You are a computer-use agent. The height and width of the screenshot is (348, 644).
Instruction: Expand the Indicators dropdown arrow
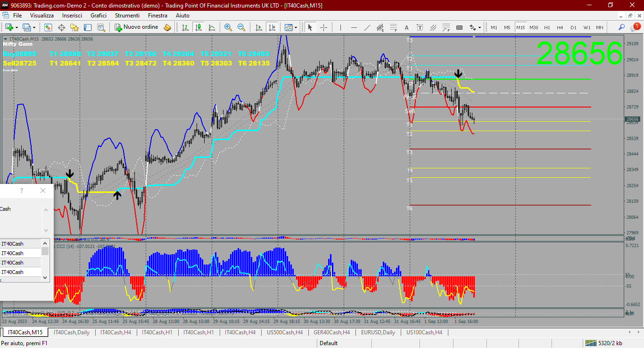296,27
